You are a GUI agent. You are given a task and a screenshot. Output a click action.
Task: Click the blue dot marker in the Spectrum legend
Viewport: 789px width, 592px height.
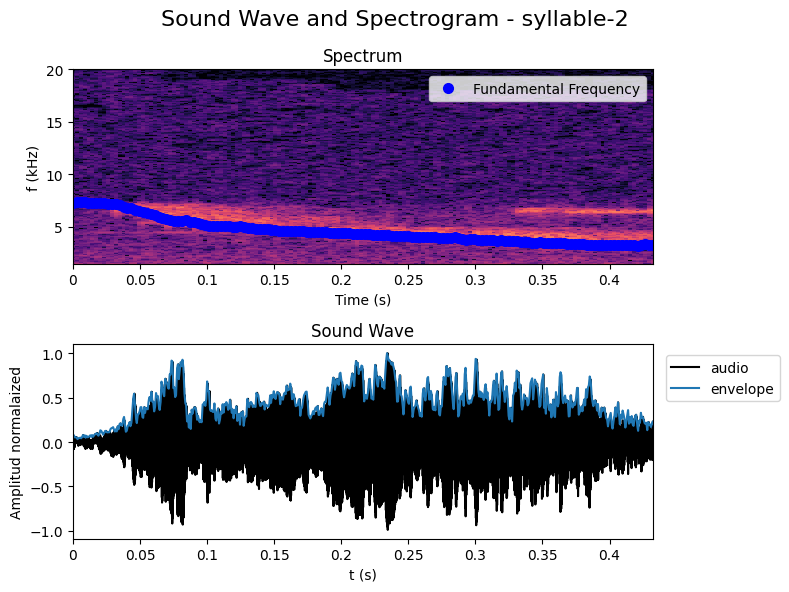tap(449, 89)
